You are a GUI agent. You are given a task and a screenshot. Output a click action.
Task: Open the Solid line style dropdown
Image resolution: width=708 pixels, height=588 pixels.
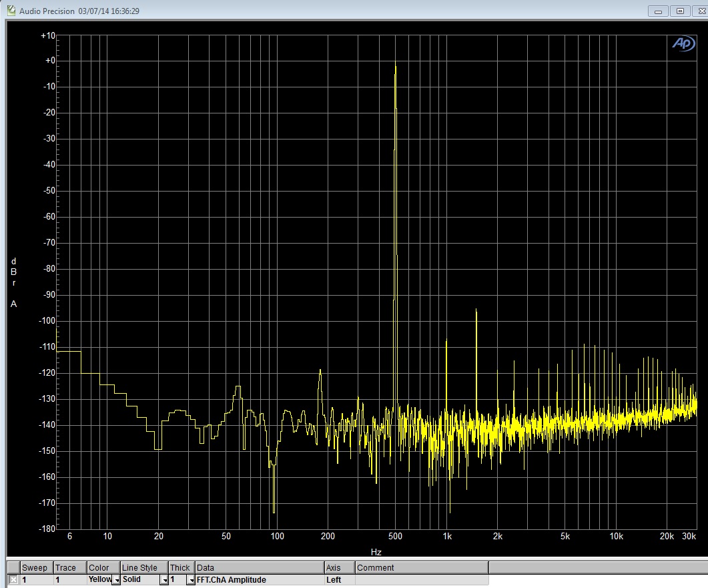coord(164,580)
